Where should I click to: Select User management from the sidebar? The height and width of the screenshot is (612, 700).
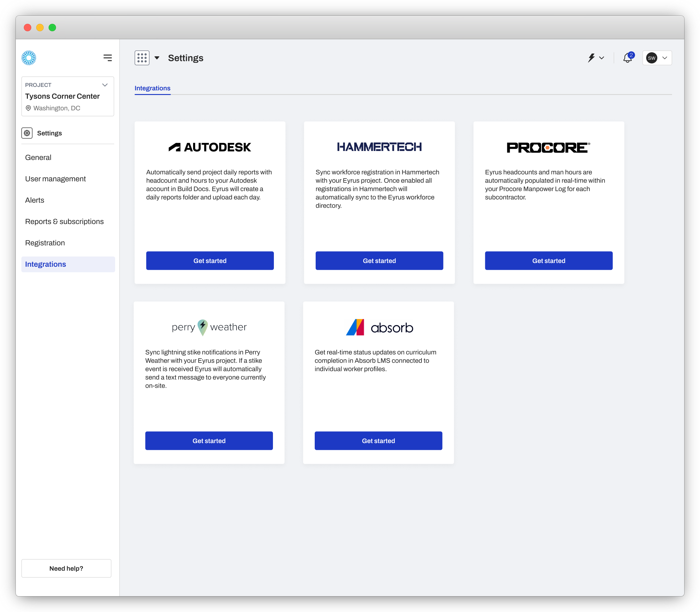click(55, 179)
